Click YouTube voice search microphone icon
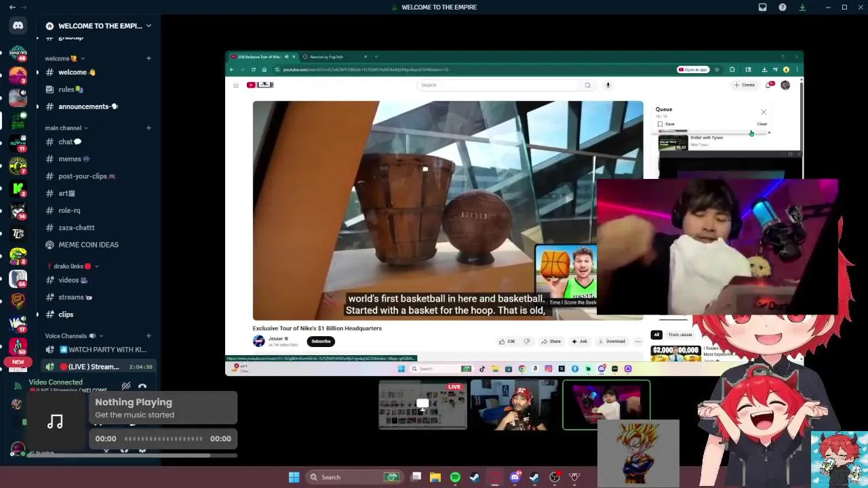Viewport: 868px width, 488px height. [608, 85]
